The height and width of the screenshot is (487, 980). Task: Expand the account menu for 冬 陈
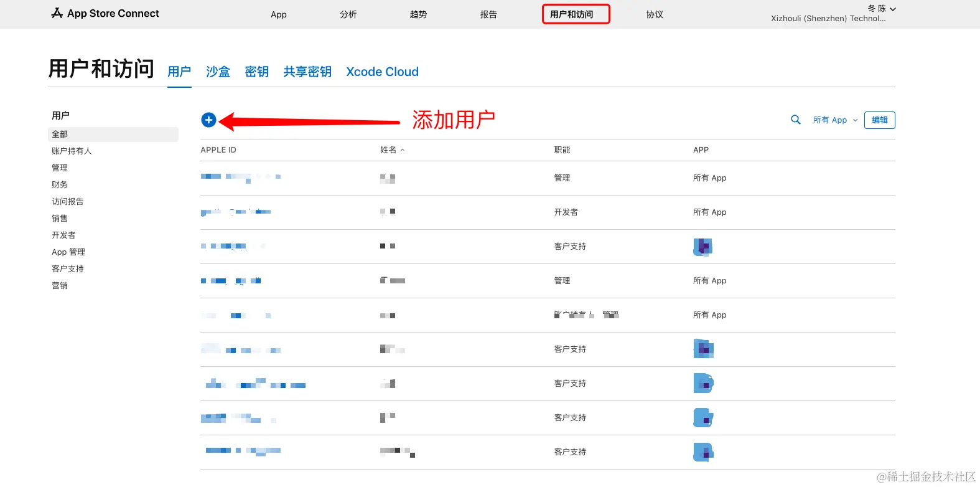882,9
